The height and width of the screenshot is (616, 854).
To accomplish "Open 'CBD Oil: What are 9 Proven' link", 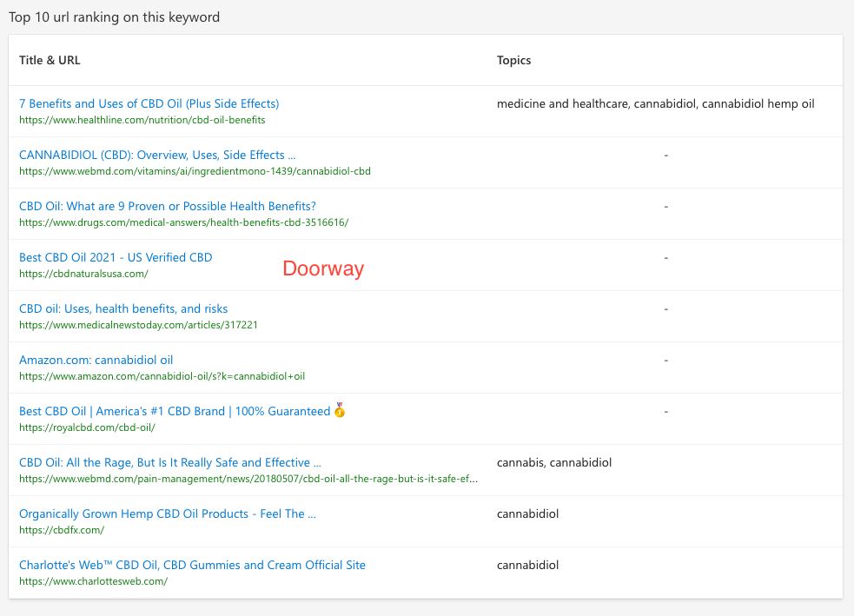I will [x=167, y=206].
